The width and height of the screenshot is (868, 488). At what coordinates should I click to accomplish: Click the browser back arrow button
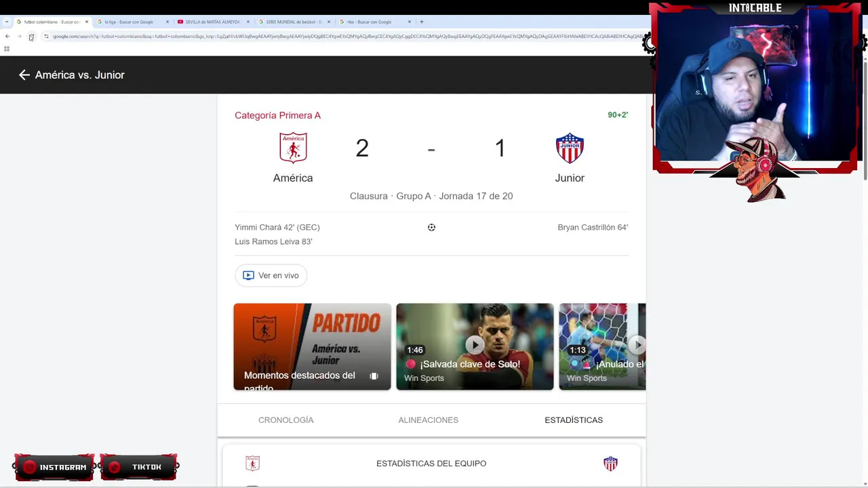(x=7, y=37)
